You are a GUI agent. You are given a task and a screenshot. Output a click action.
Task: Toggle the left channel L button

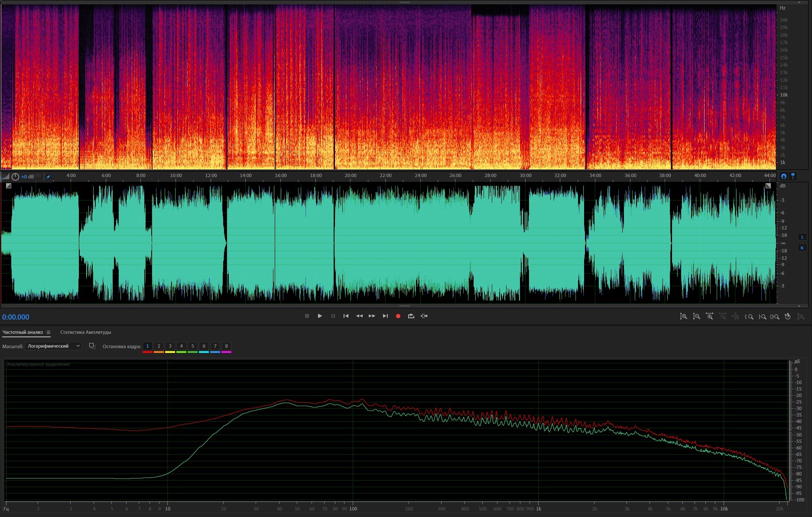point(802,237)
